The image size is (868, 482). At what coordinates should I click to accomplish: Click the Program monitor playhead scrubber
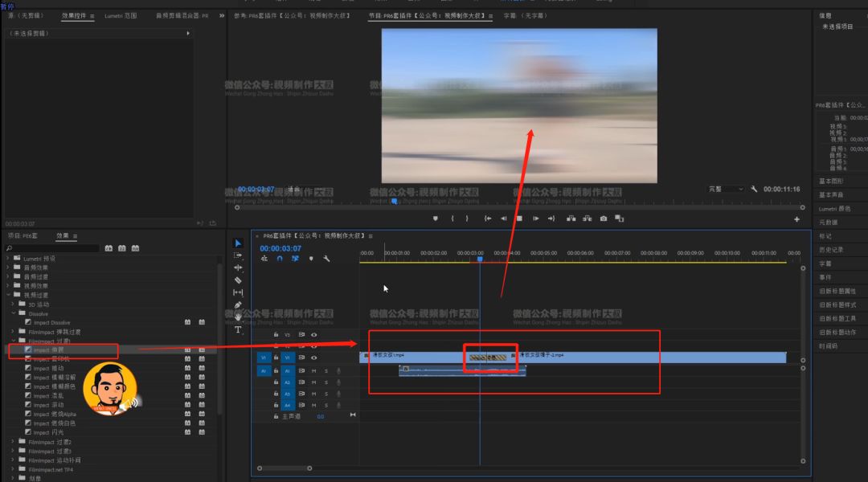tap(394, 202)
